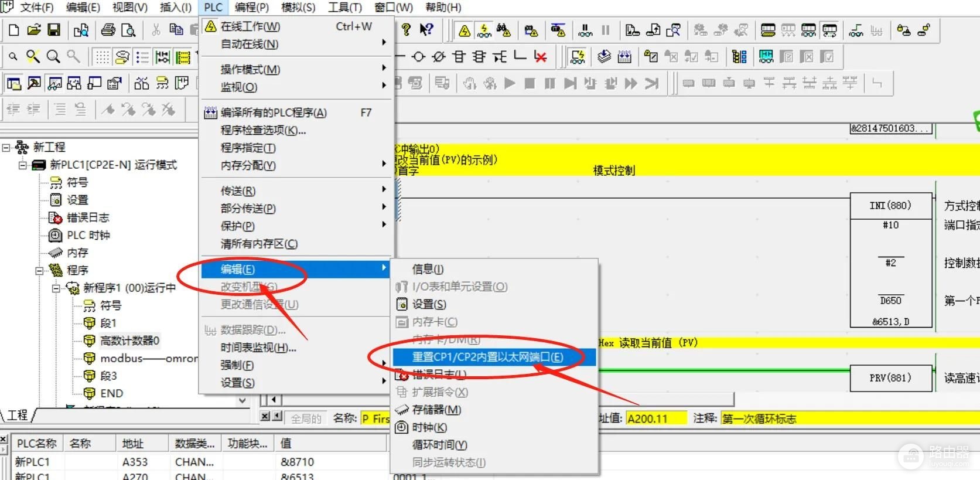Viewport: 980px width, 480px height.
Task: Select 在线工作(W) menu entry
Action: pos(296,26)
